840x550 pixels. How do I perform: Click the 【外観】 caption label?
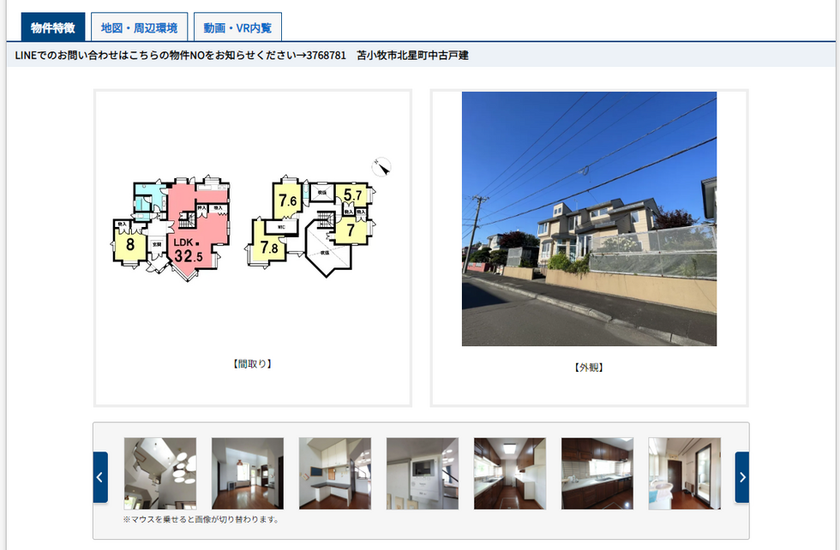pos(589,367)
